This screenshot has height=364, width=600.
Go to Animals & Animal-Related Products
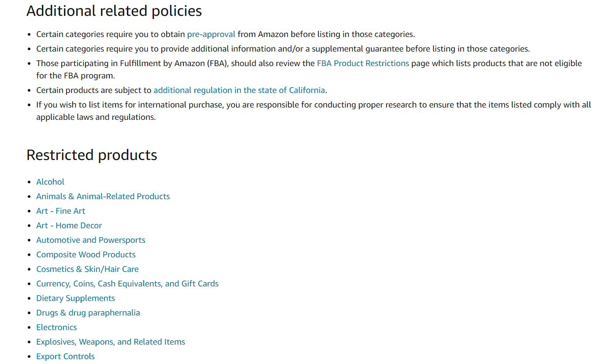[x=103, y=197]
